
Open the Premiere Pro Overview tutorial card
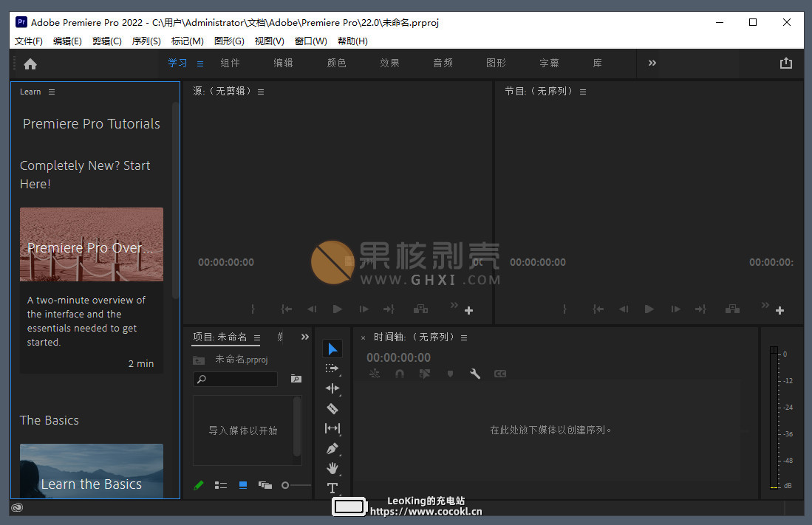[x=91, y=290]
